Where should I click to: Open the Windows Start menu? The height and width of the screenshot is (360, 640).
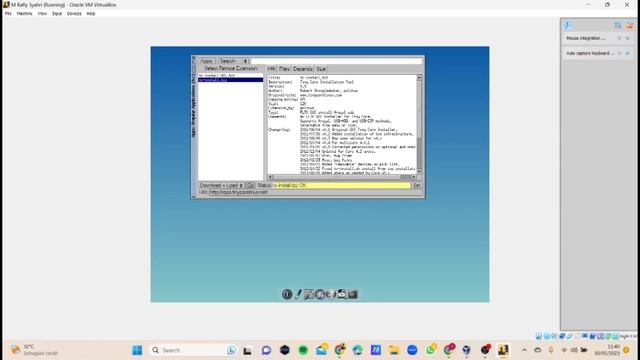point(137,350)
